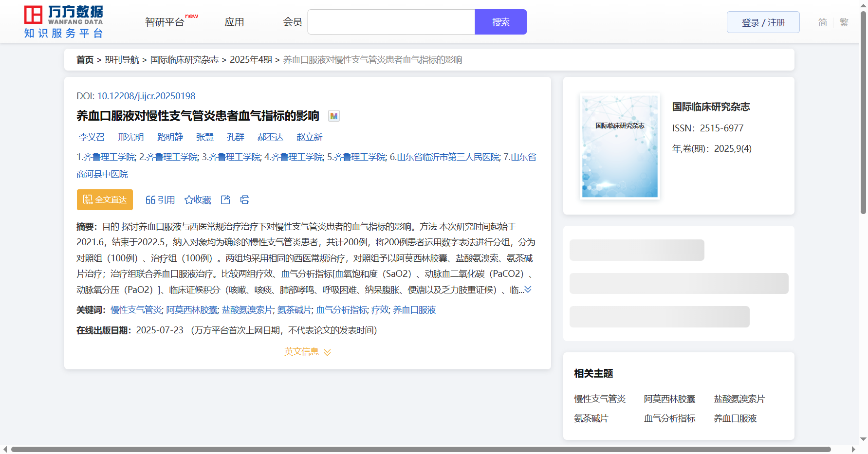Click keyword 盐酸氨溴索片 in keywords row

[x=247, y=310]
